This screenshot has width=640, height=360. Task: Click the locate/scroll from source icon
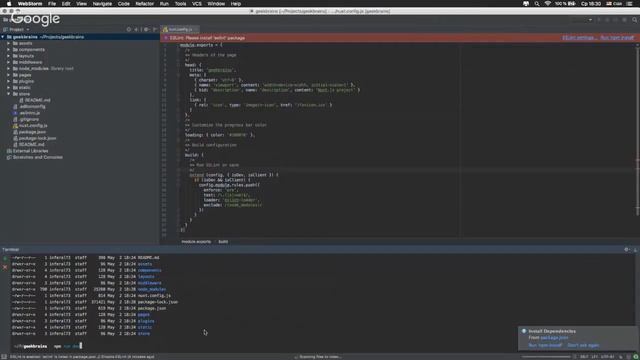tap(129, 29)
